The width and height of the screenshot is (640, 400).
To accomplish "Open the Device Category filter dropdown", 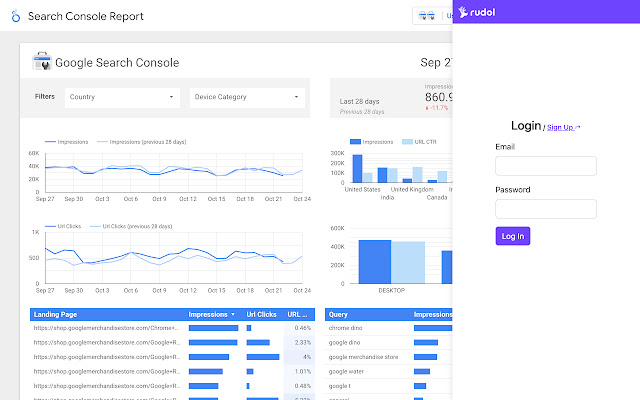I will [247, 97].
